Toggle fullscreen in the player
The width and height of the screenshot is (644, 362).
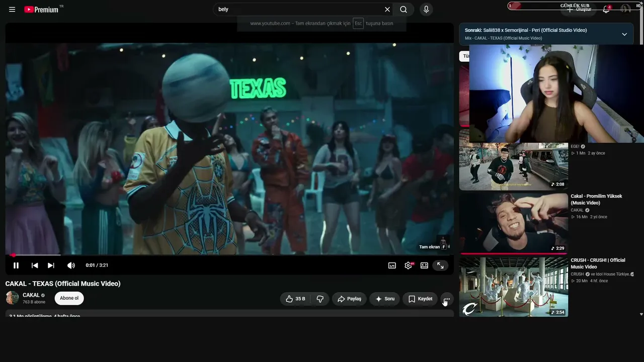click(440, 265)
